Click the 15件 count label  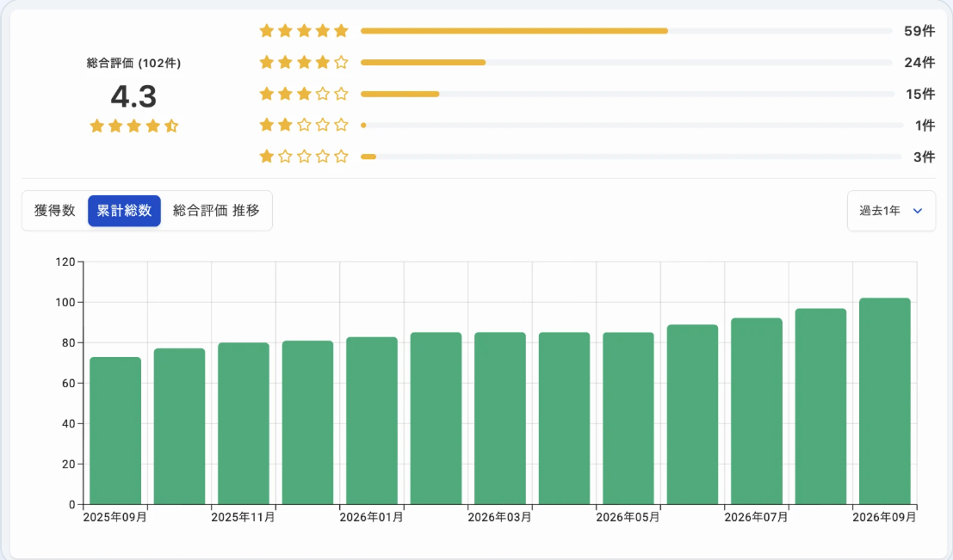[x=920, y=94]
